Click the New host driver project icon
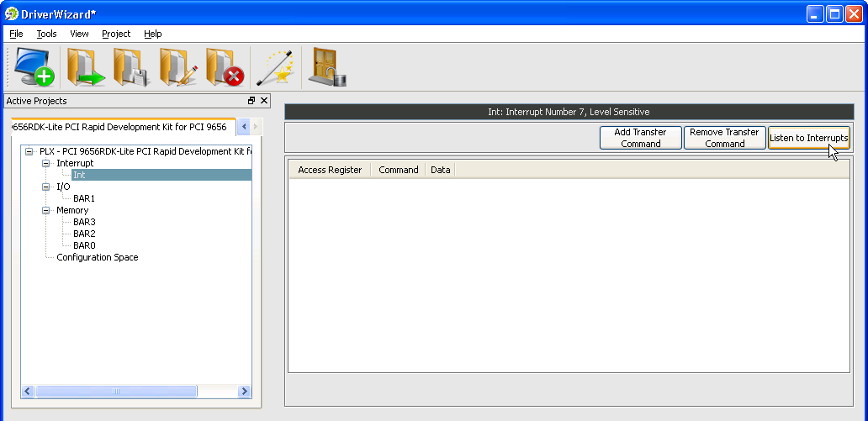This screenshot has width=868, height=421. pyautogui.click(x=34, y=67)
